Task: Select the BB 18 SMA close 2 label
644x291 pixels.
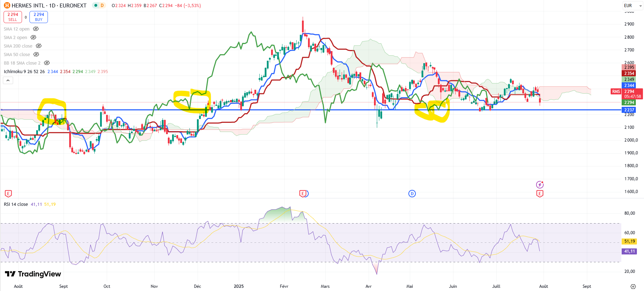Action: (x=22, y=63)
